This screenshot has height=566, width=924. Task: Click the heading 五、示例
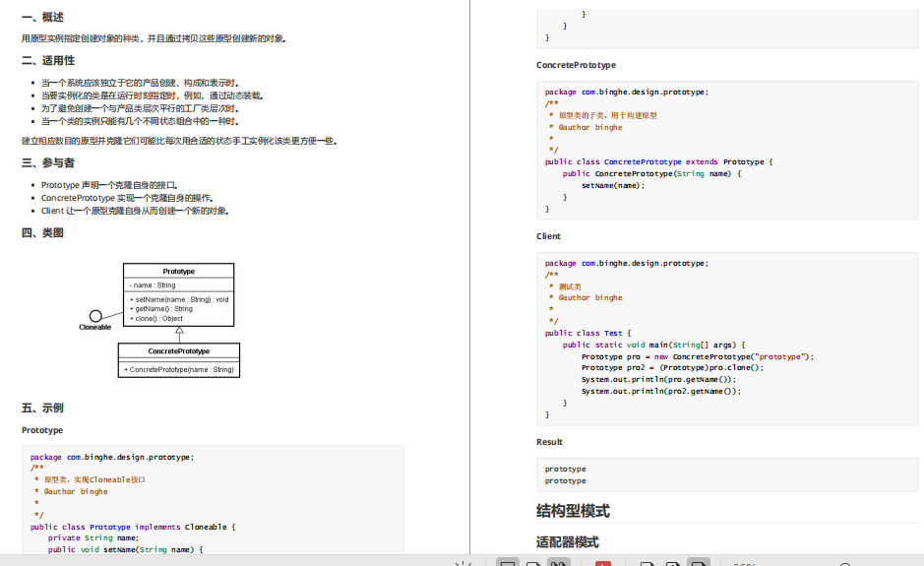(x=42, y=408)
